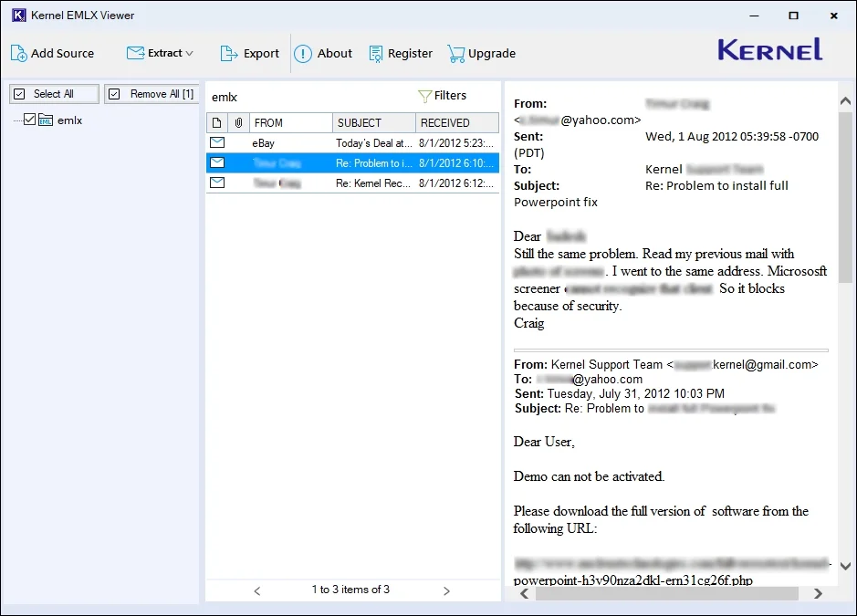
Task: Click the Export file icon
Action: point(229,54)
